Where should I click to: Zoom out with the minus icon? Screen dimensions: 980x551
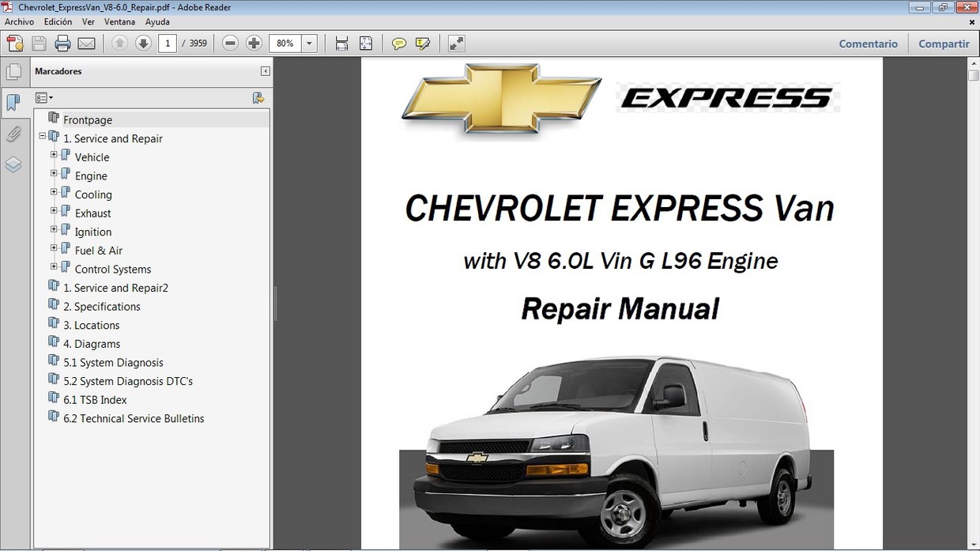(x=229, y=43)
